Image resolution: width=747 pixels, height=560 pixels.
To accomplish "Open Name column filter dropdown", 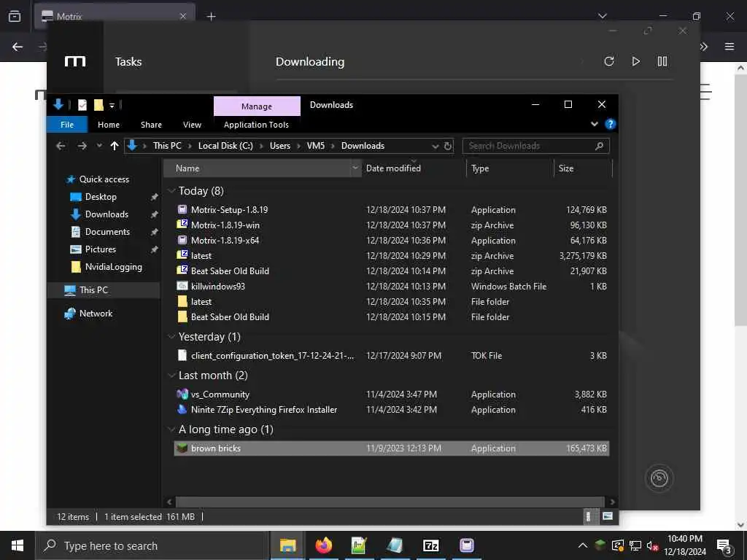I will [x=355, y=168].
